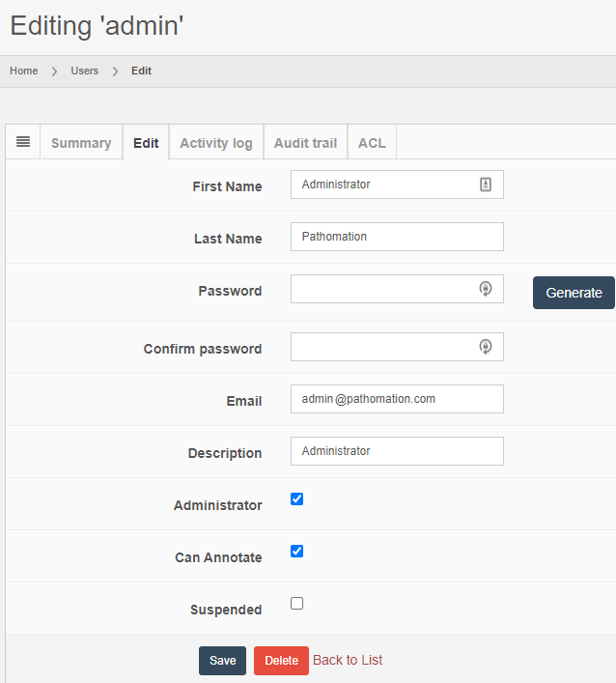616x683 pixels.
Task: Click the red Delete button
Action: pyautogui.click(x=281, y=661)
